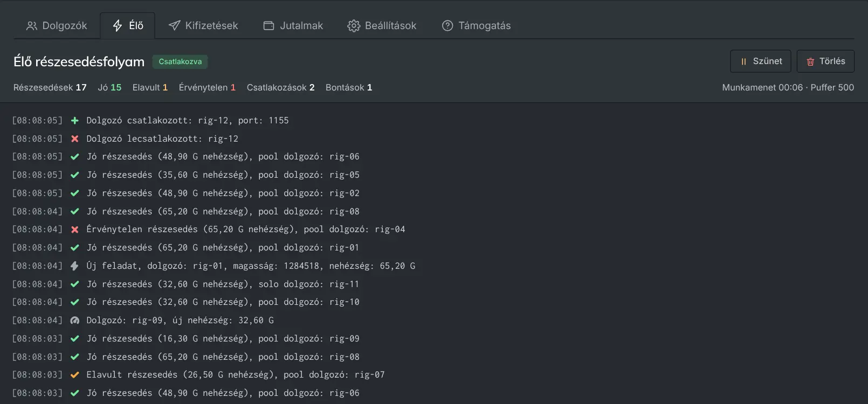Open the Támogatás tab
Image resolution: width=868 pixels, height=404 pixels.
[476, 26]
